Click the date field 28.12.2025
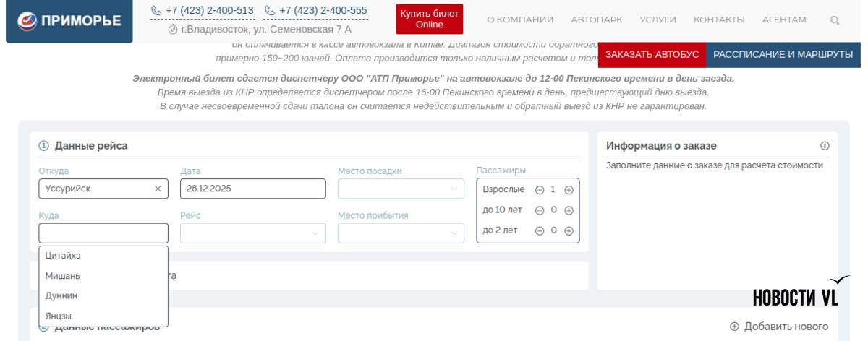The image size is (868, 341). click(x=252, y=189)
